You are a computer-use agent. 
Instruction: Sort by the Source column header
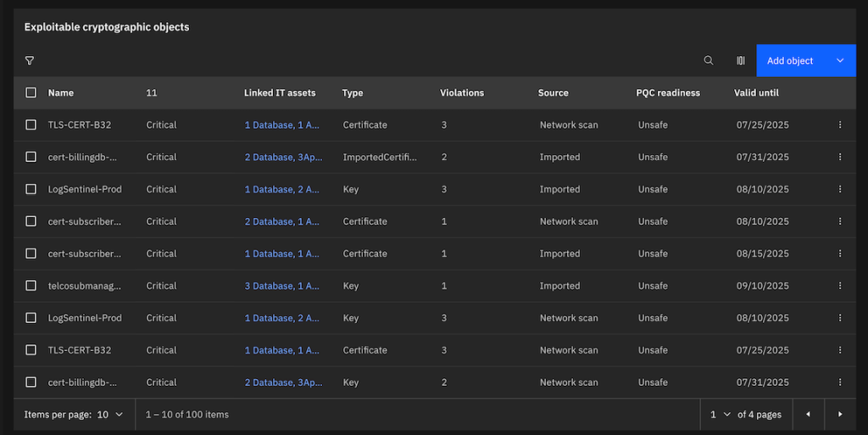point(553,93)
